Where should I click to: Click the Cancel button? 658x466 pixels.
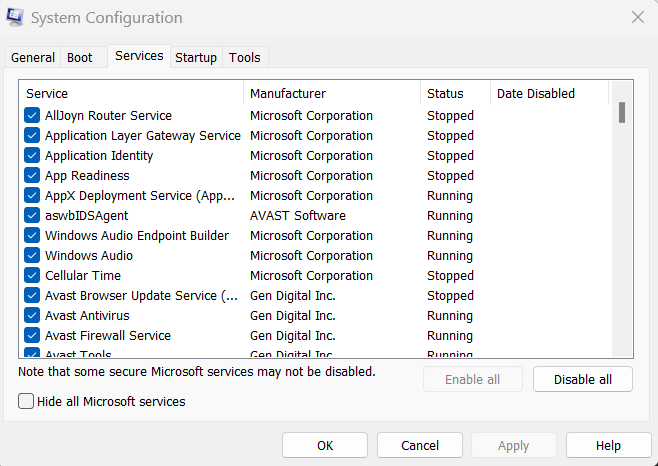420,445
